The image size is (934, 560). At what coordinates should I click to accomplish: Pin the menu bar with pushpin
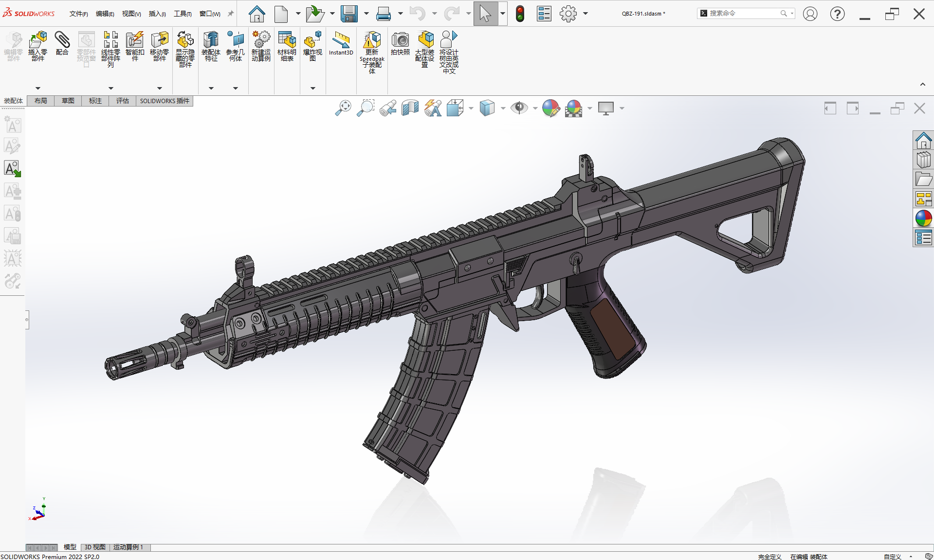pos(231,14)
